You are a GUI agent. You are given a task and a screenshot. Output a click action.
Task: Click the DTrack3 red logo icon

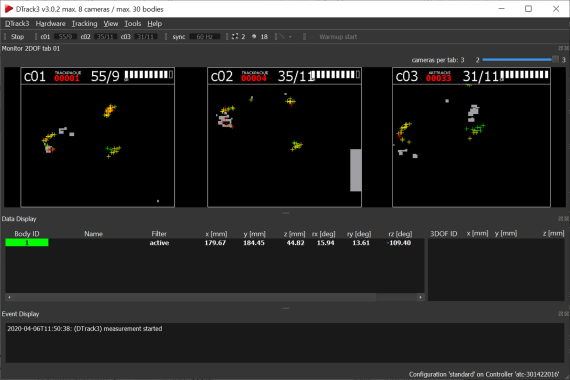click(x=9, y=9)
